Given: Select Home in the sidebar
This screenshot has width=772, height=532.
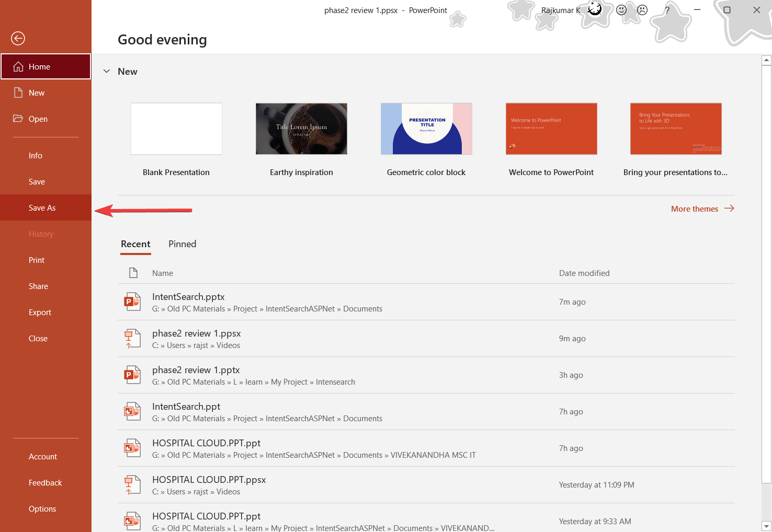Looking at the screenshot, I should (x=46, y=66).
